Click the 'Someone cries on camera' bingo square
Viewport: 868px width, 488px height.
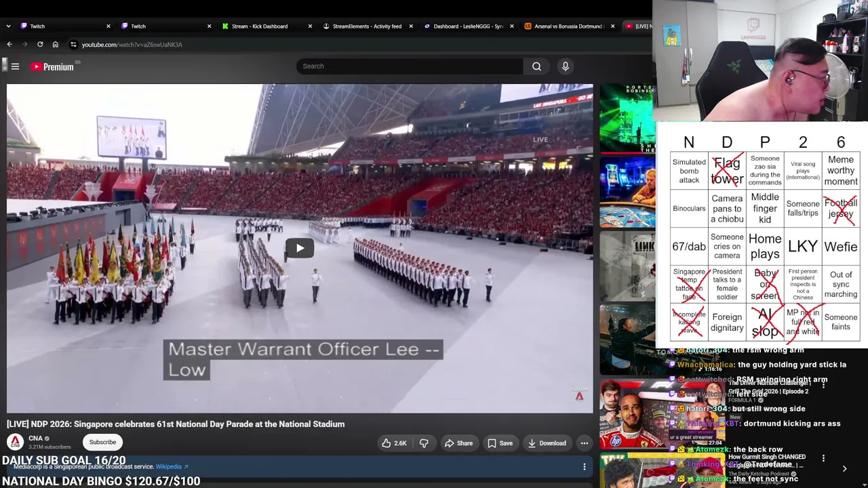tap(727, 247)
